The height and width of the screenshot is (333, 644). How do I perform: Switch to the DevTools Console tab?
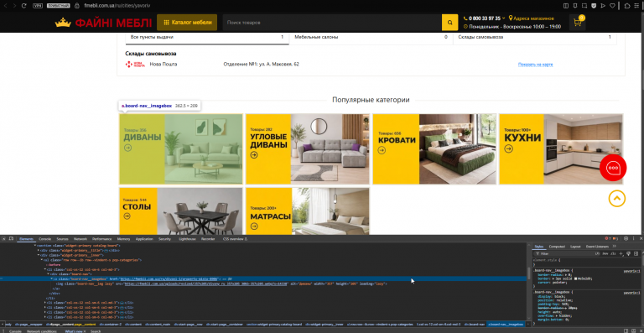click(44, 238)
